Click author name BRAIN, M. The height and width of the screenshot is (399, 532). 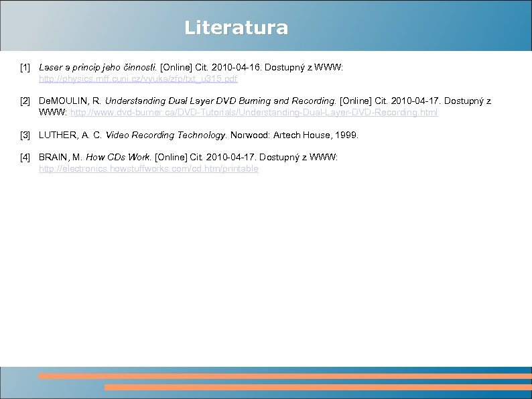60,157
